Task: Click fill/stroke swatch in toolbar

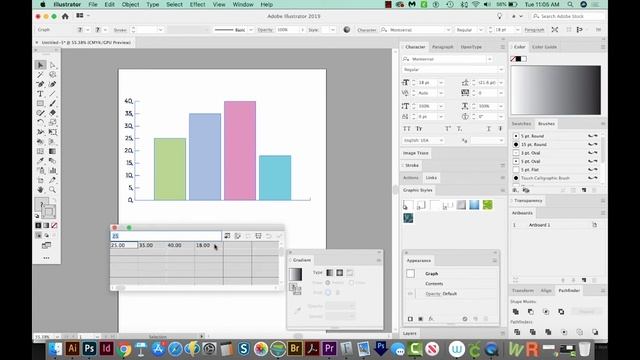Action: [x=45, y=207]
